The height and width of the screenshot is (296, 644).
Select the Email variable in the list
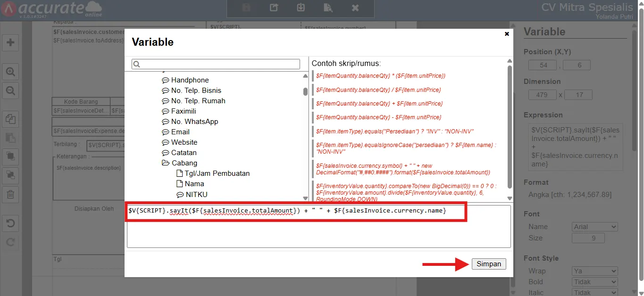180,132
